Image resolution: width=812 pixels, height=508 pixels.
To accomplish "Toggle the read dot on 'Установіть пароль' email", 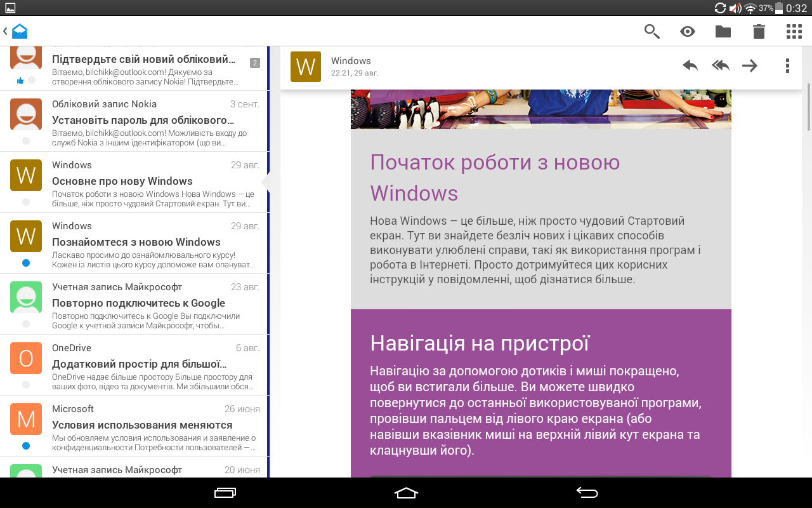I will coord(26,141).
